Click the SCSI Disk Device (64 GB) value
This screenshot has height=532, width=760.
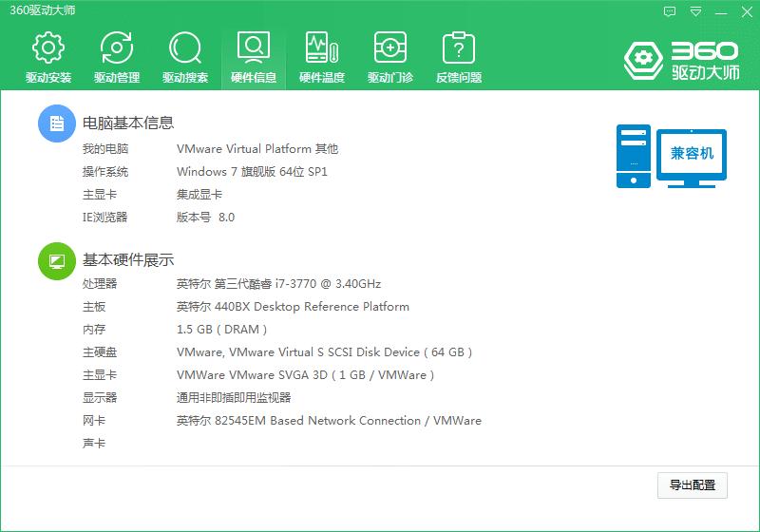click(324, 352)
